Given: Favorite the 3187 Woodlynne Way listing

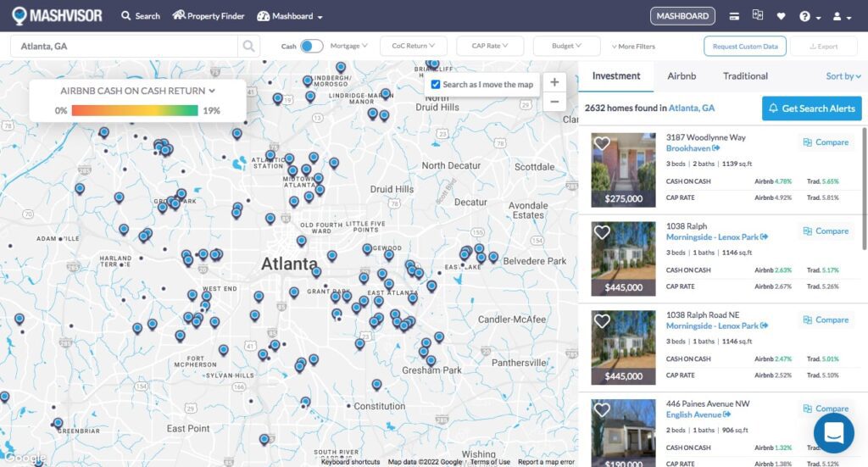Looking at the screenshot, I should [x=602, y=144].
